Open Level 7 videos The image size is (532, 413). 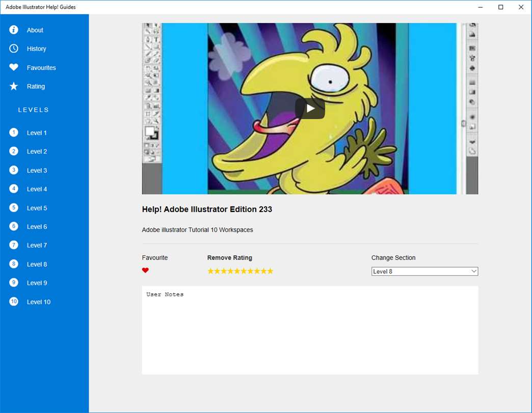pos(37,245)
